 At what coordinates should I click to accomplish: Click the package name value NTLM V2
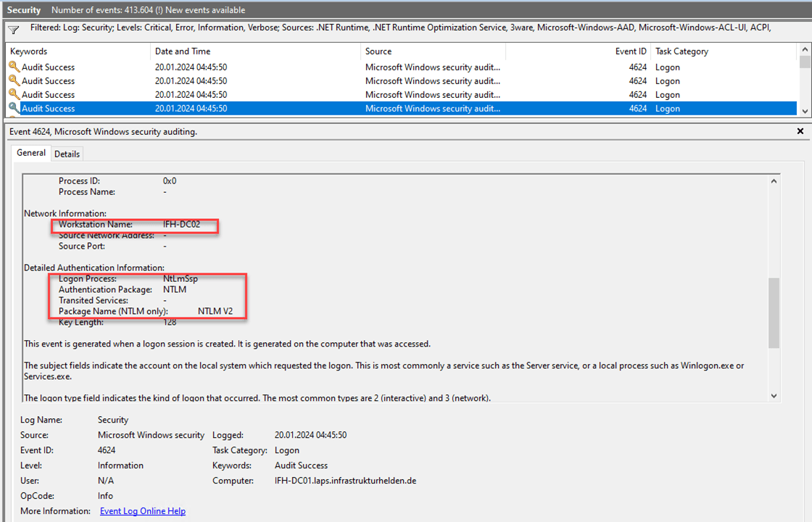(215, 311)
